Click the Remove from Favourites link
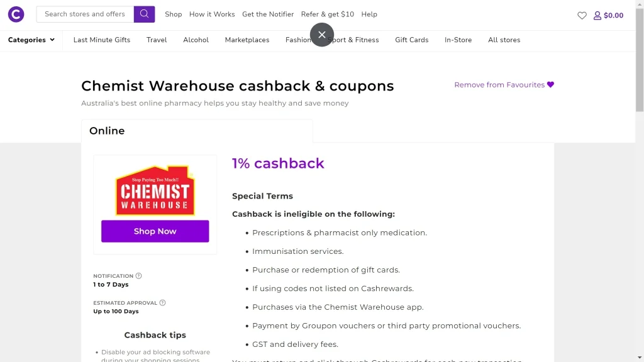 click(x=499, y=84)
